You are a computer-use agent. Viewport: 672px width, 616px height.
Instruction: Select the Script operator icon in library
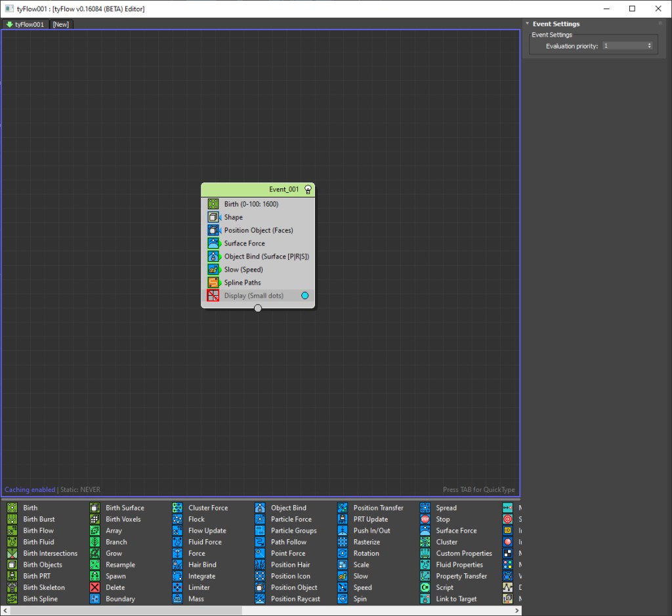click(x=425, y=587)
